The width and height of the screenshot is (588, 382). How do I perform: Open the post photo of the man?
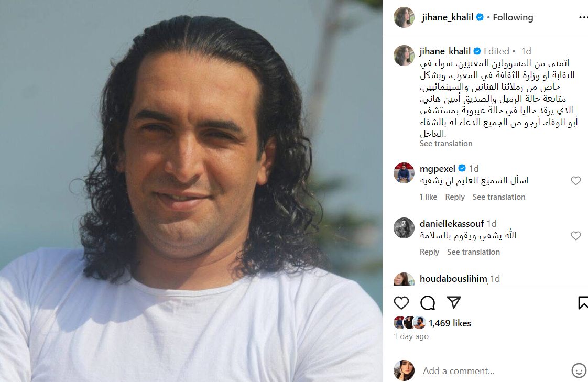click(191, 191)
